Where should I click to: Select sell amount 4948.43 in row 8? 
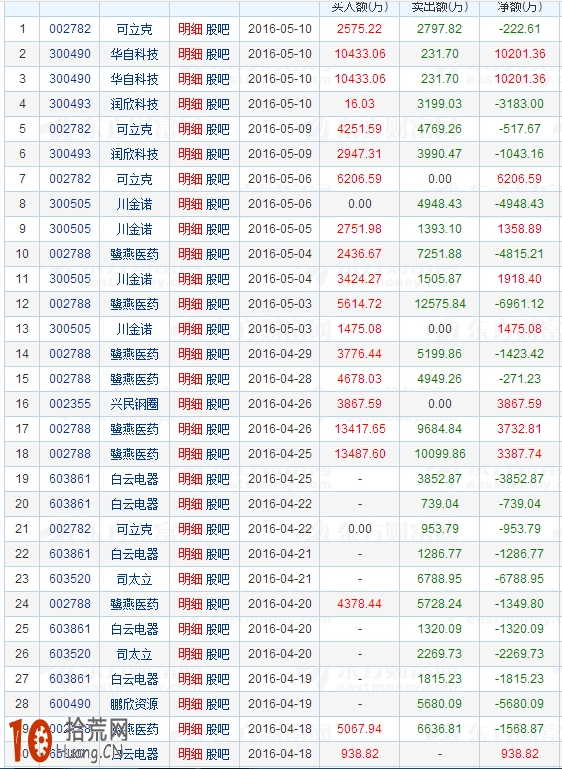(439, 204)
